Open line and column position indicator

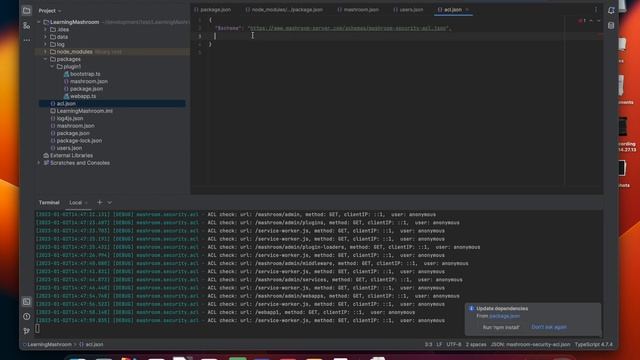coord(428,344)
